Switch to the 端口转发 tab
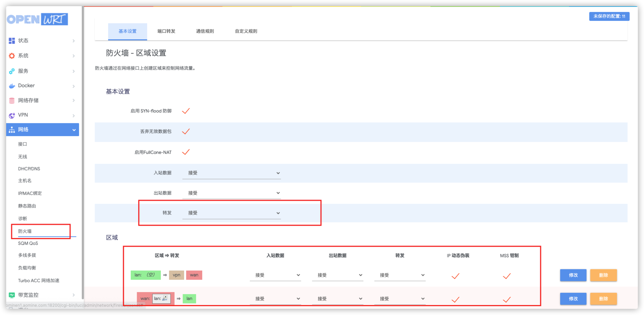 coord(166,31)
